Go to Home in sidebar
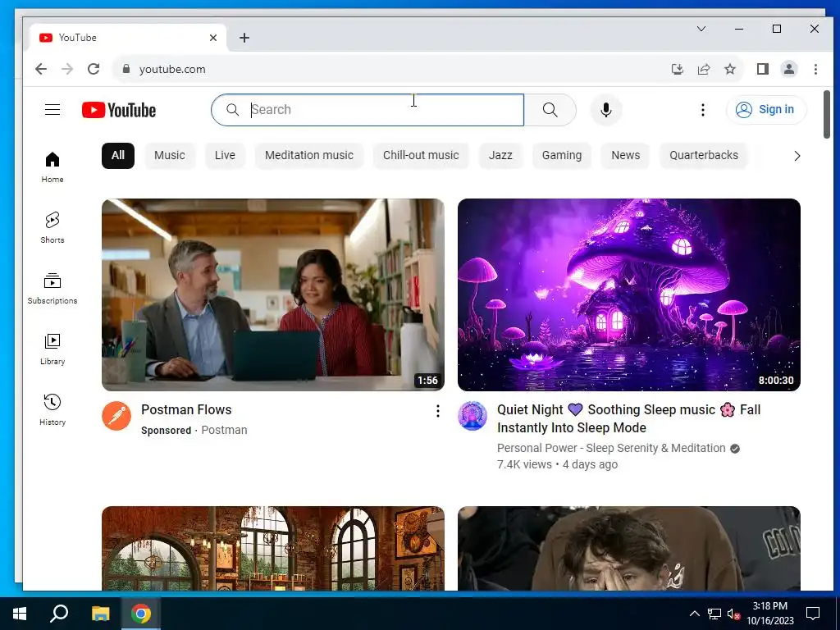Image resolution: width=840 pixels, height=630 pixels. point(52,167)
